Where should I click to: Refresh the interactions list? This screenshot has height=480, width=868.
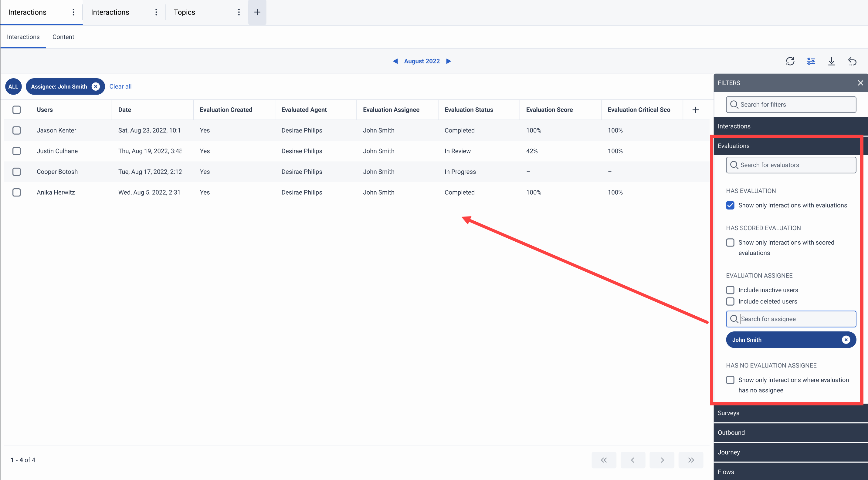click(791, 61)
